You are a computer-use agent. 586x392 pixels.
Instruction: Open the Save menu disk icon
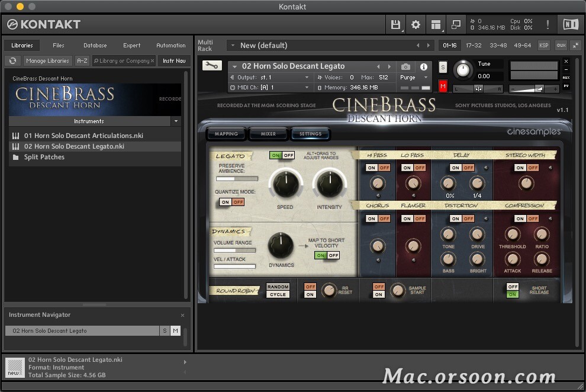[x=395, y=25]
